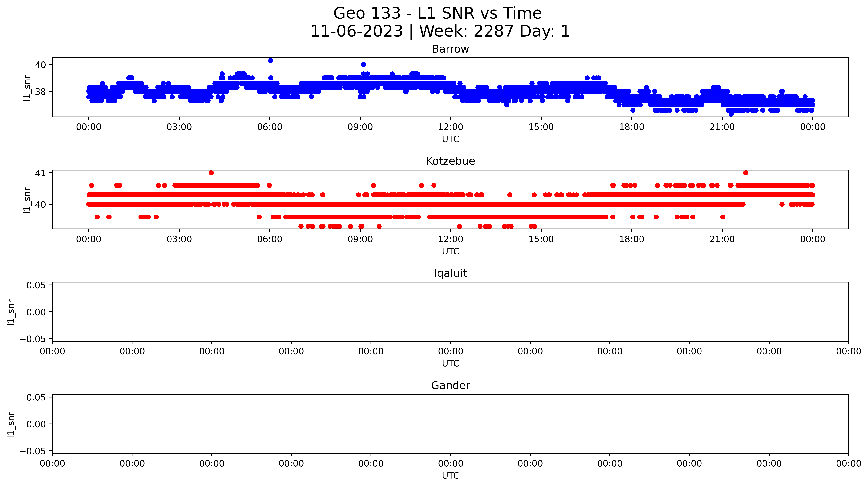Click the 'UTC' axis label under Iqaluit plot
The height and width of the screenshot is (487, 868).
(451, 364)
